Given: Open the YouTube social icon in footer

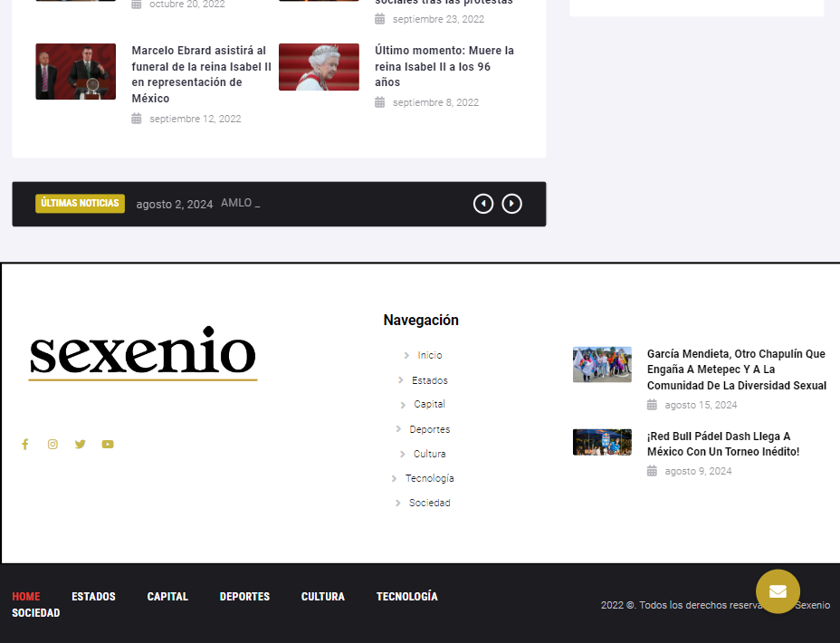Looking at the screenshot, I should pos(108,444).
